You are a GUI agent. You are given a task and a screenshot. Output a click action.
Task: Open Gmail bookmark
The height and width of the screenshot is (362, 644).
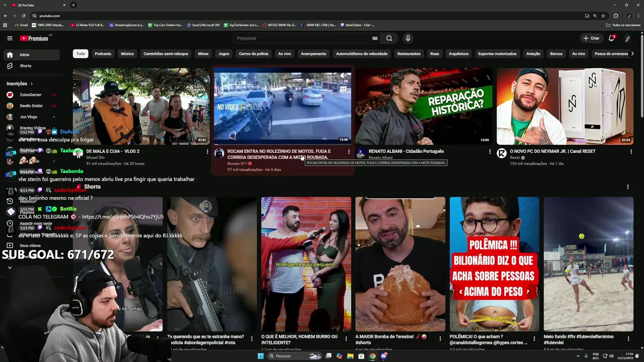[21, 25]
